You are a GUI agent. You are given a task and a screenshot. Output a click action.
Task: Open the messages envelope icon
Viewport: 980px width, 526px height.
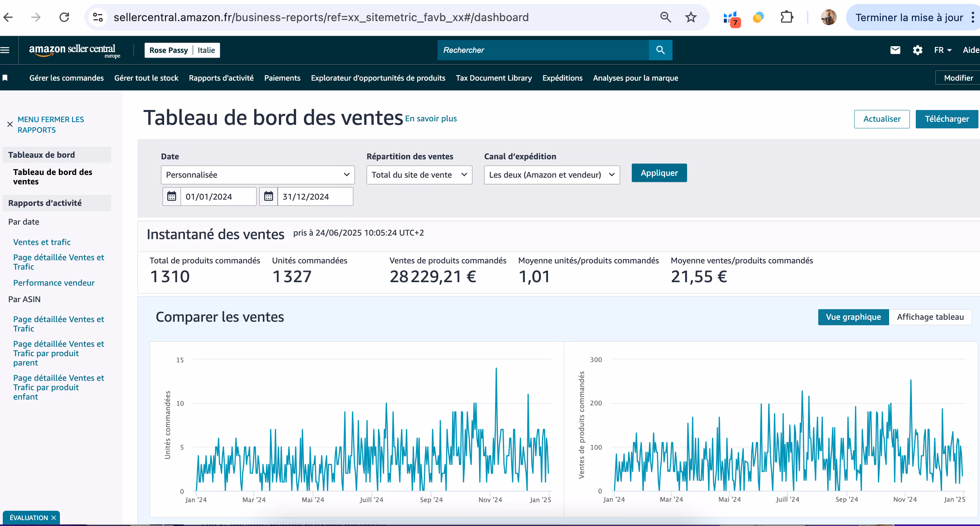[895, 50]
